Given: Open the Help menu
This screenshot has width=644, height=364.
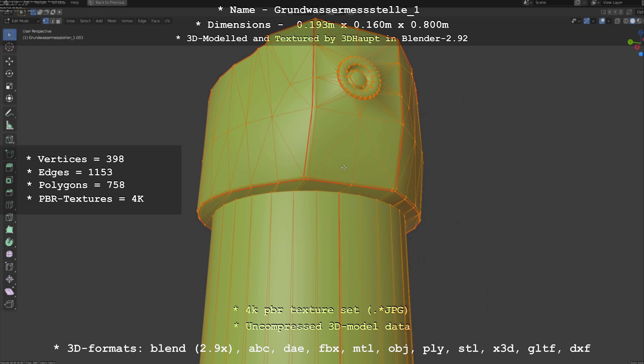Looking at the screenshot, I should tap(75, 2).
